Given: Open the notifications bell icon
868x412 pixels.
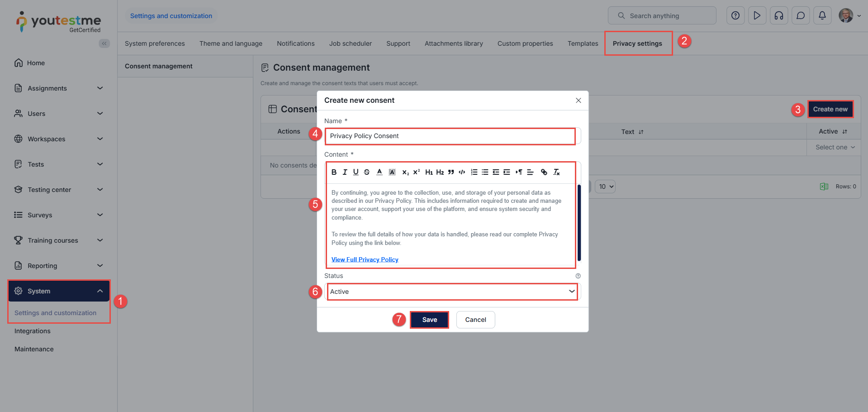Looking at the screenshot, I should tap(822, 16).
